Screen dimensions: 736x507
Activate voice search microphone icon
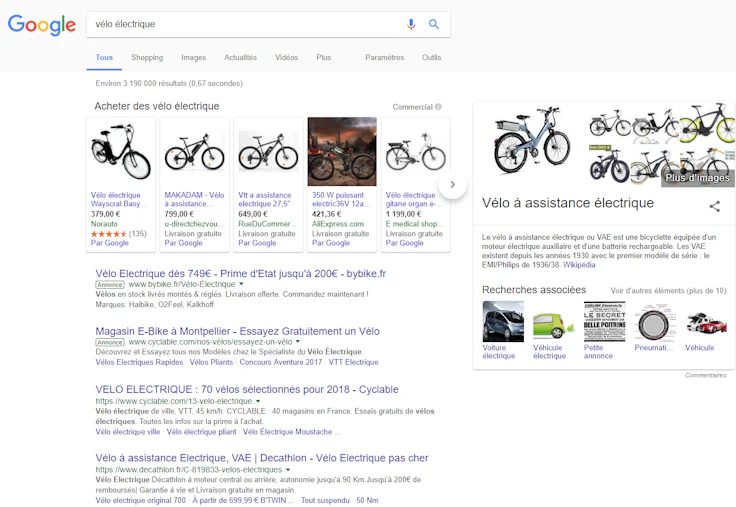[411, 24]
